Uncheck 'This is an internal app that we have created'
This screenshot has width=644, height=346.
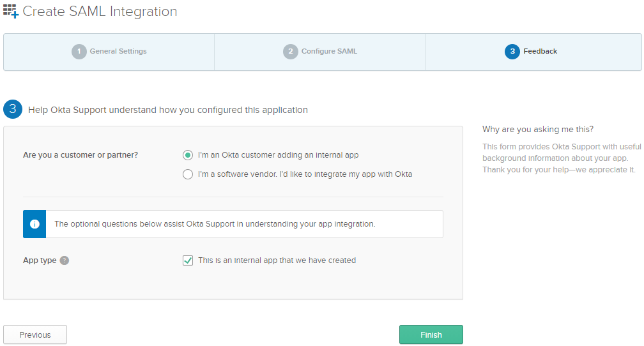click(188, 260)
